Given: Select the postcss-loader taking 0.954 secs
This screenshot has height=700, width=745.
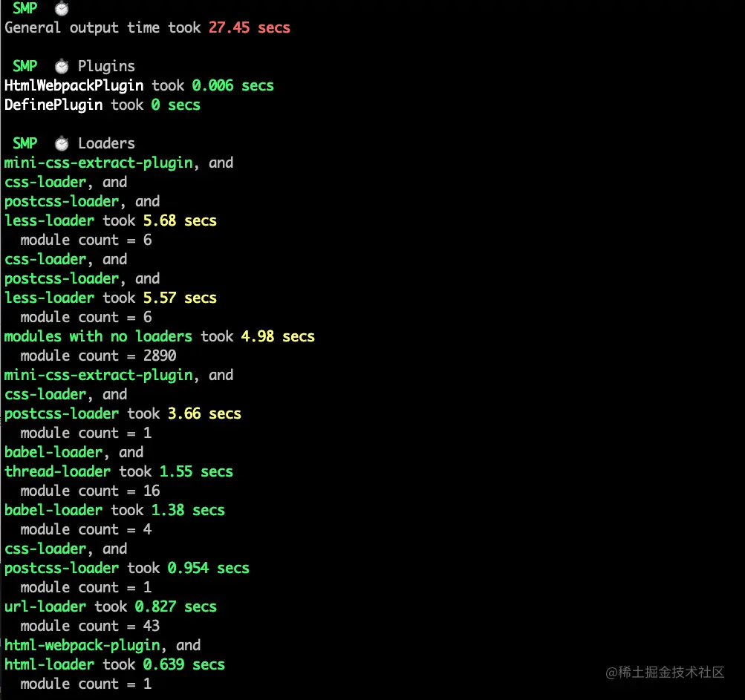Looking at the screenshot, I should point(61,568).
